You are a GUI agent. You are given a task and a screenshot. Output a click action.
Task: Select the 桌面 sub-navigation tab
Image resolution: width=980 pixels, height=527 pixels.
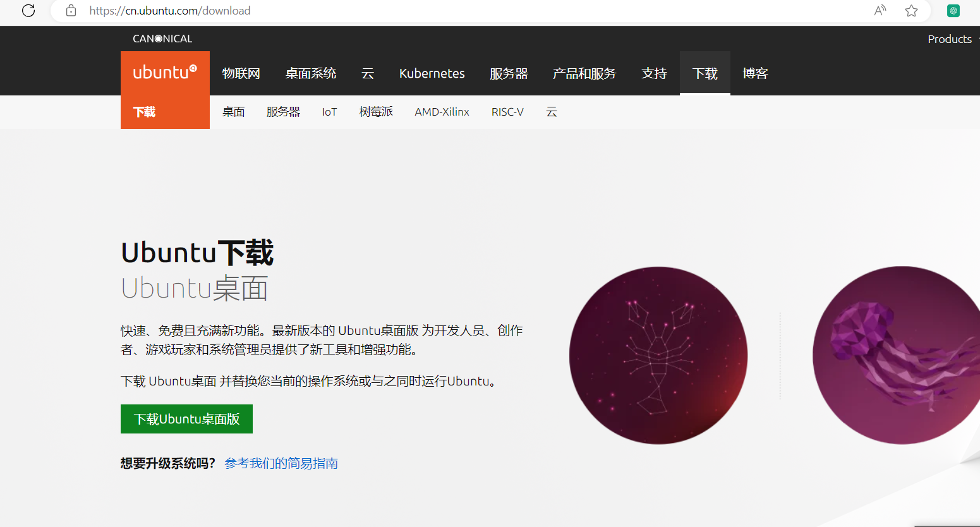pyautogui.click(x=233, y=112)
